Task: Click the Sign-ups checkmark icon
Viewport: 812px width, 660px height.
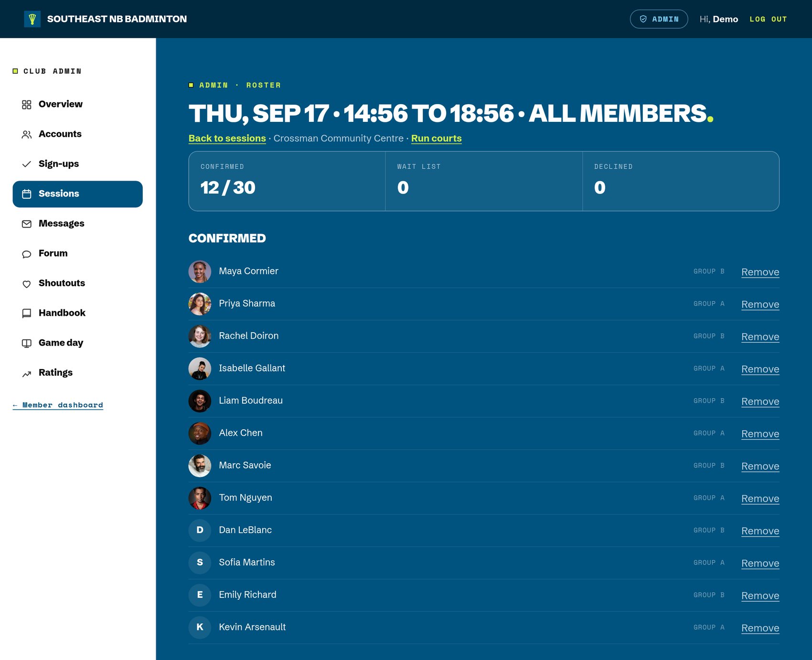Action: click(x=27, y=164)
